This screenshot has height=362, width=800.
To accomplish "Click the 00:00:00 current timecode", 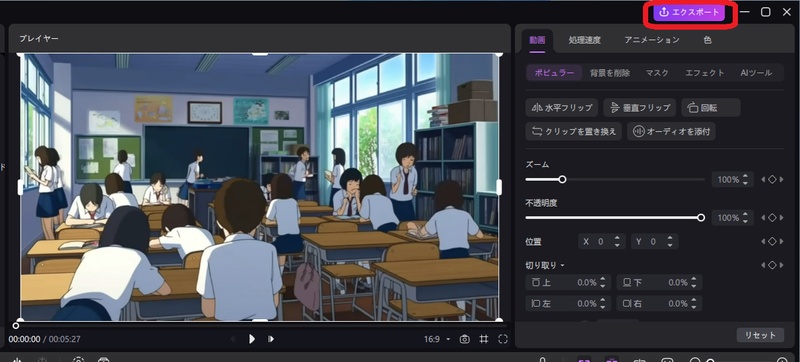I will pyautogui.click(x=24, y=339).
